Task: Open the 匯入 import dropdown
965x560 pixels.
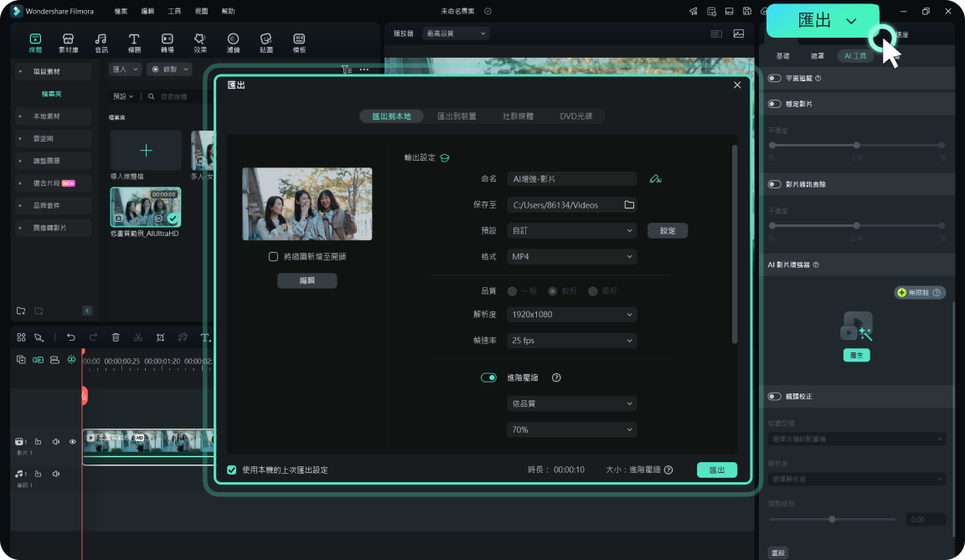Action: [125, 69]
